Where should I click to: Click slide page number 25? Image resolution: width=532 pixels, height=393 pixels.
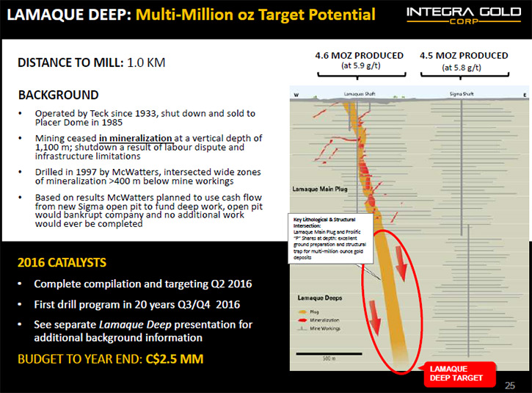click(509, 386)
